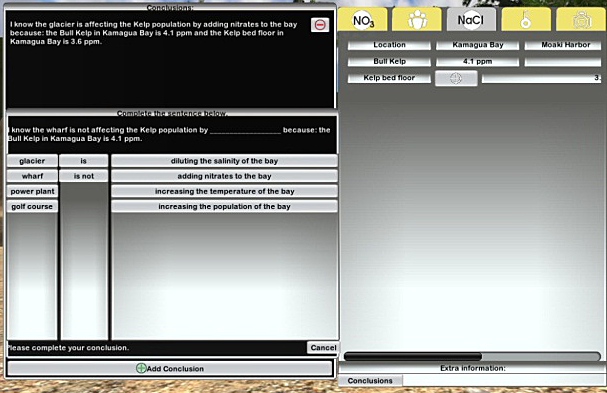Click the horizontal scrollbar under data table
Image resolution: width=607 pixels, height=393 pixels.
472,356
